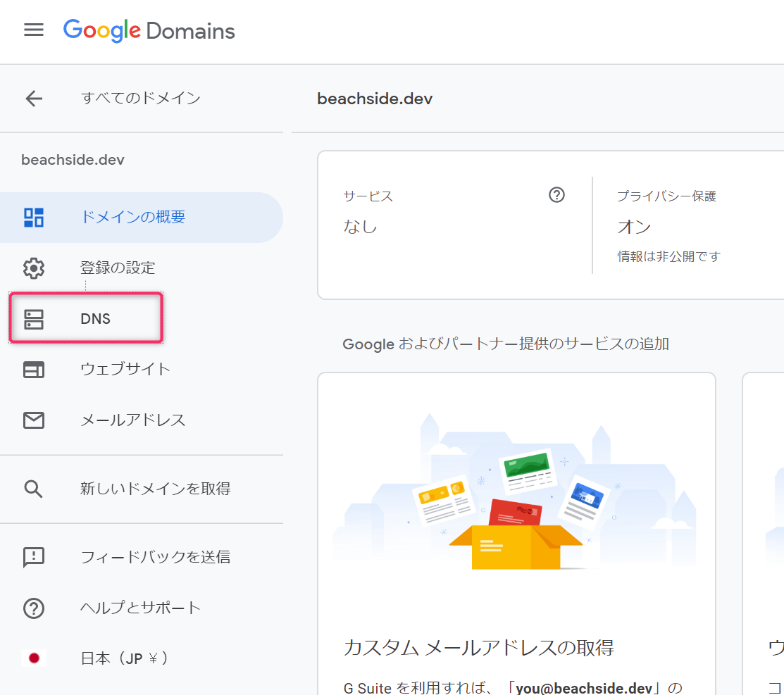The height and width of the screenshot is (695, 784).
Task: Click the Japan flag icon
Action: click(x=34, y=658)
